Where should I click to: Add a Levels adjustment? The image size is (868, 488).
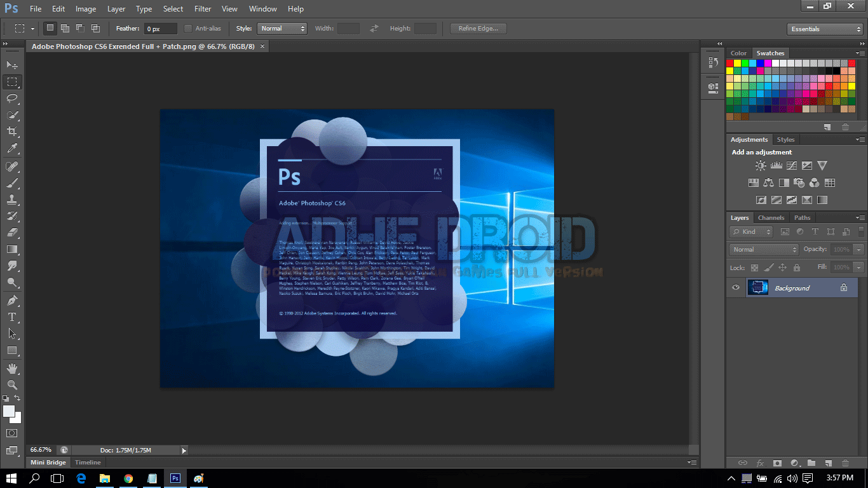(776, 165)
